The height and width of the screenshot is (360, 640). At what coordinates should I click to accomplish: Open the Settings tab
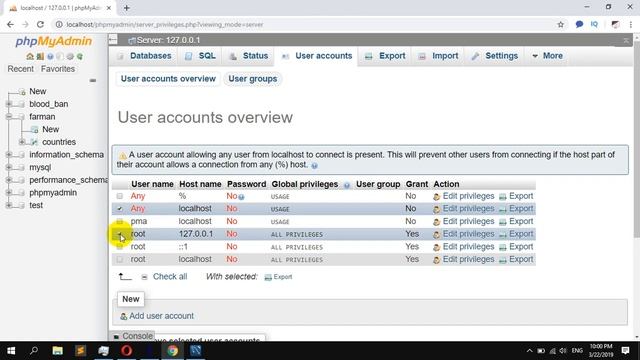click(495, 56)
